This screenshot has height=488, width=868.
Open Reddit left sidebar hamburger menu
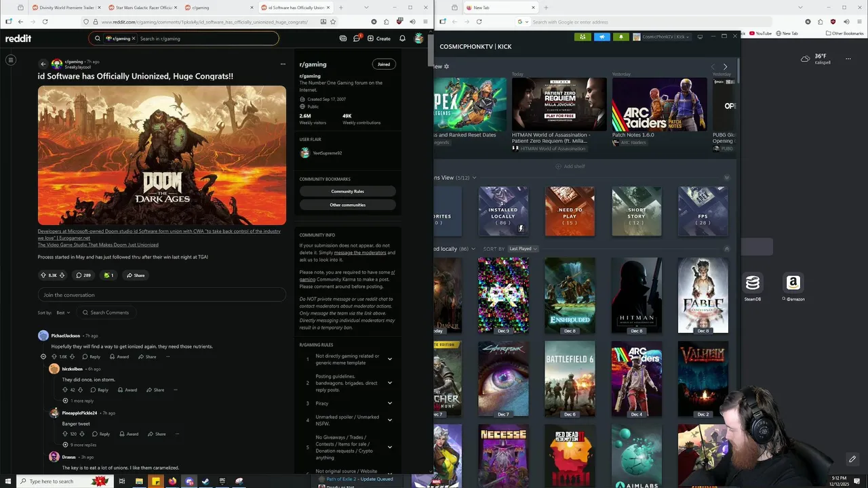(11, 60)
